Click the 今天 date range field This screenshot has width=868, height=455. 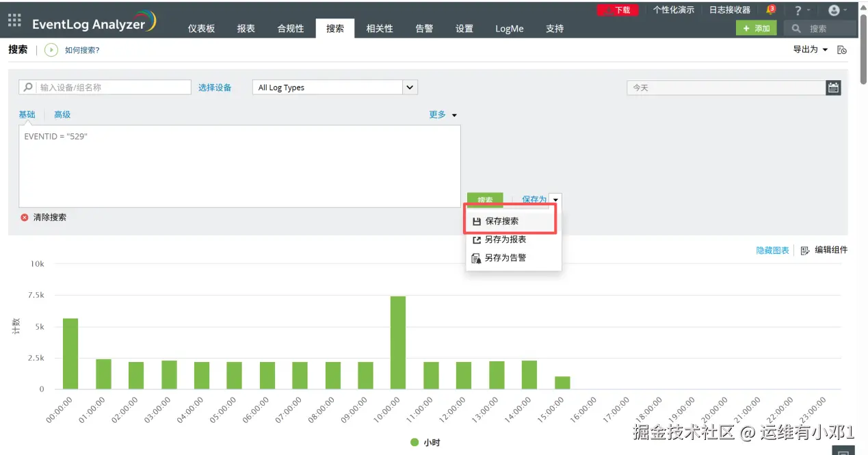click(x=726, y=88)
